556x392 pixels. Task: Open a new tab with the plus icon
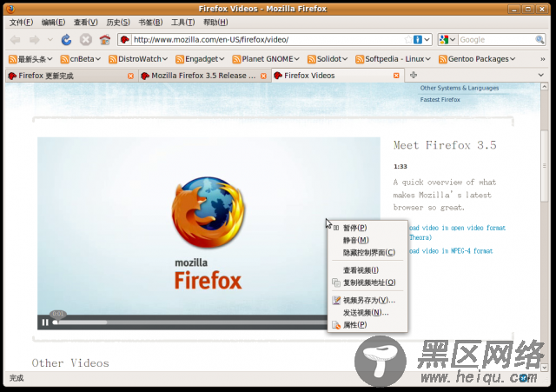[414, 75]
